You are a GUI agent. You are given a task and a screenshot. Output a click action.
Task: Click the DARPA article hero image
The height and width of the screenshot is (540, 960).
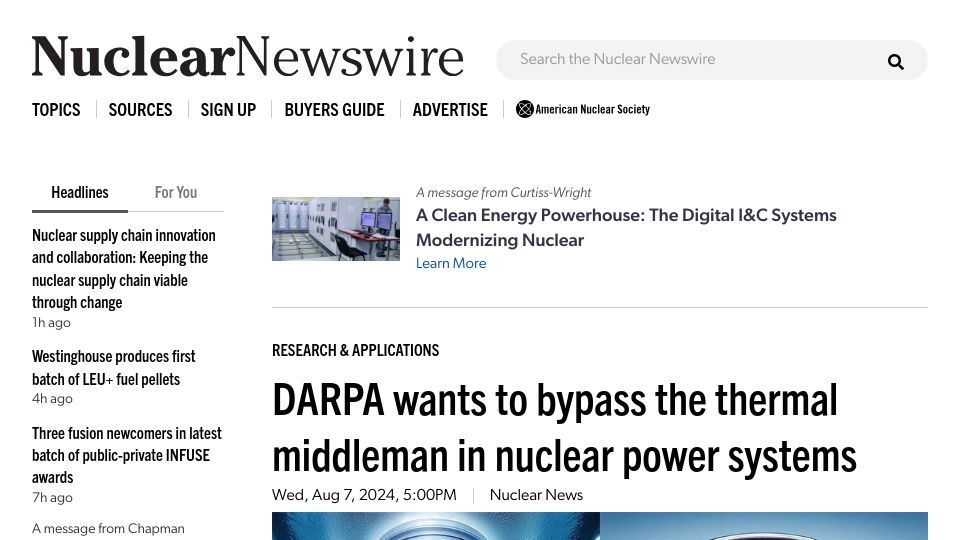(x=600, y=526)
